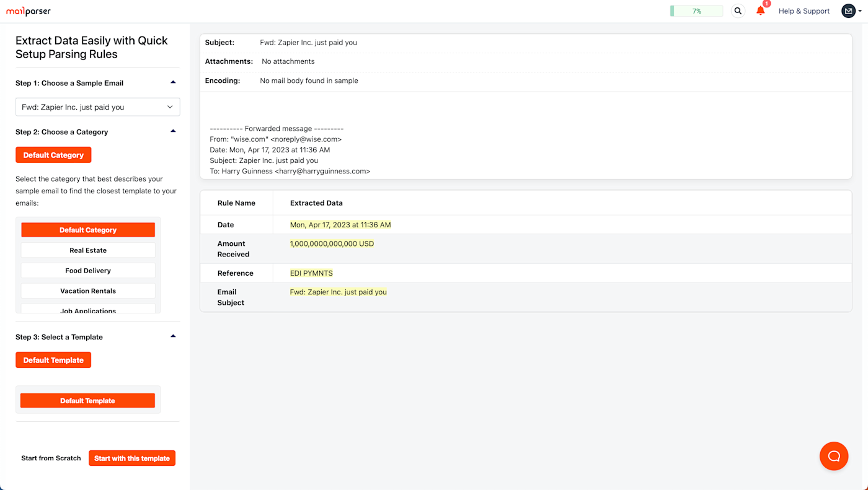Click 'No attachments' text
868x490 pixels.
[288, 61]
